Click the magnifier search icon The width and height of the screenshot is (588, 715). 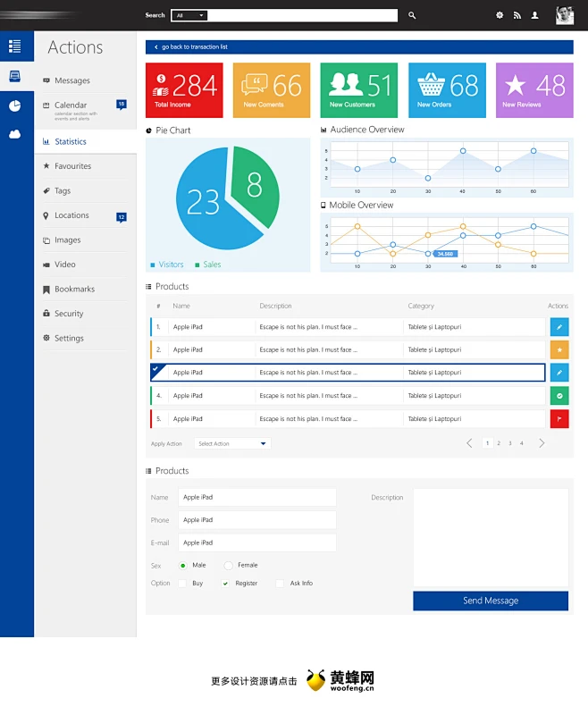(x=412, y=15)
